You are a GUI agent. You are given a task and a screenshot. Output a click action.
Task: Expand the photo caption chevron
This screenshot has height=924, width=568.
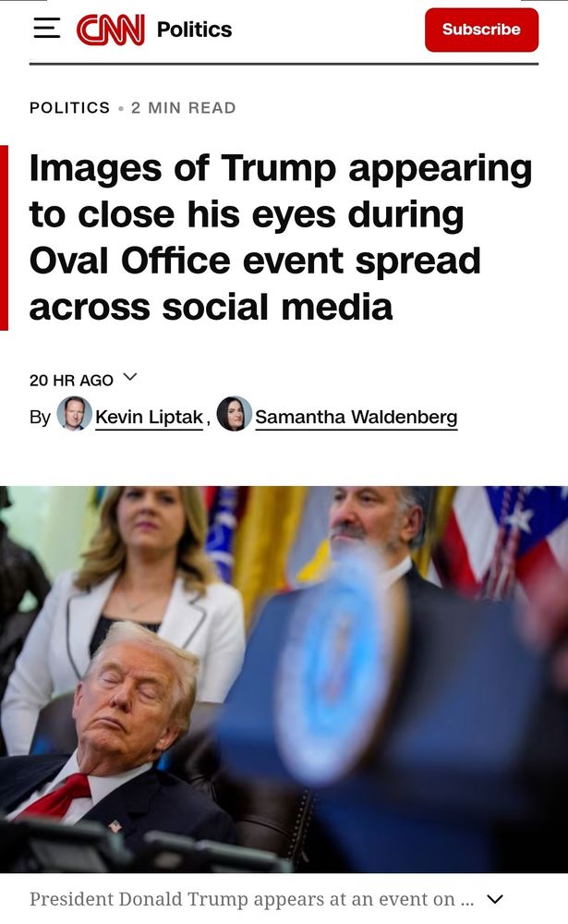pyautogui.click(x=496, y=899)
